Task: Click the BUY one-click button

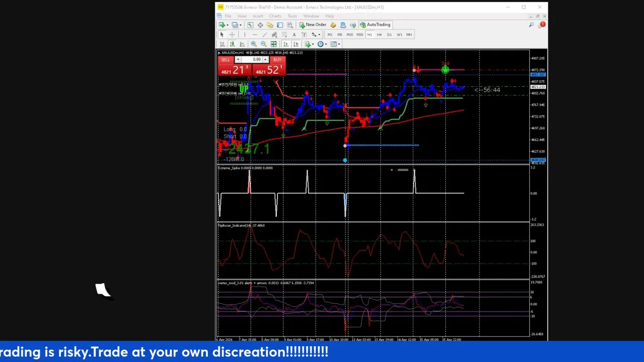Action: pyautogui.click(x=277, y=60)
